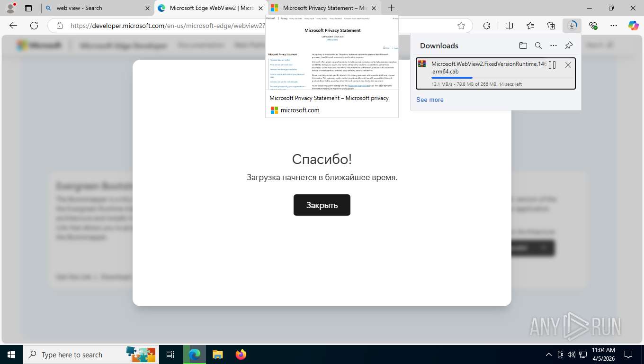Pin the Downloads panel
This screenshot has height=364, width=644.
point(569,45)
